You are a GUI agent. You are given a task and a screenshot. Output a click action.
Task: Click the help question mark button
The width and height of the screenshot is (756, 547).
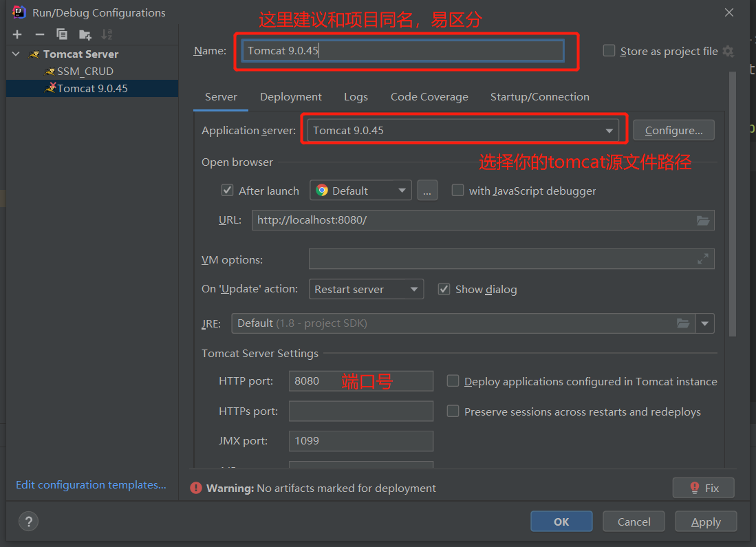[28, 522]
